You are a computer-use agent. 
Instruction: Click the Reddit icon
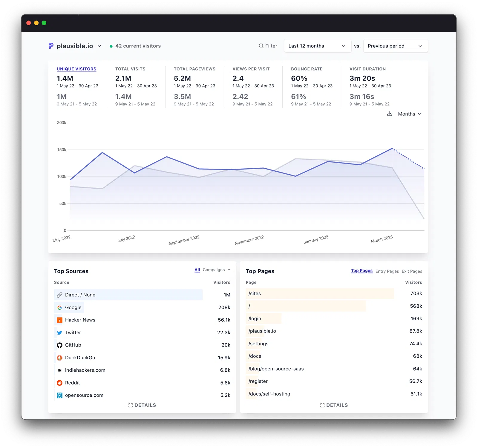[x=59, y=383]
